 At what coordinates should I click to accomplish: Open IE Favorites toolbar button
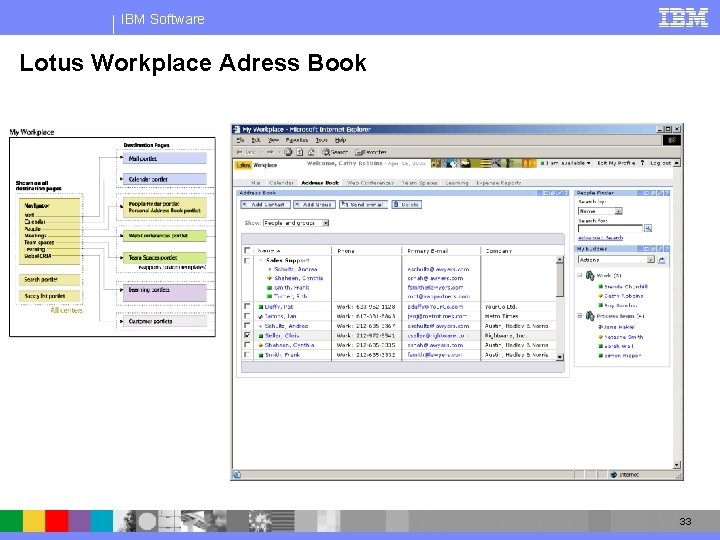point(371,152)
